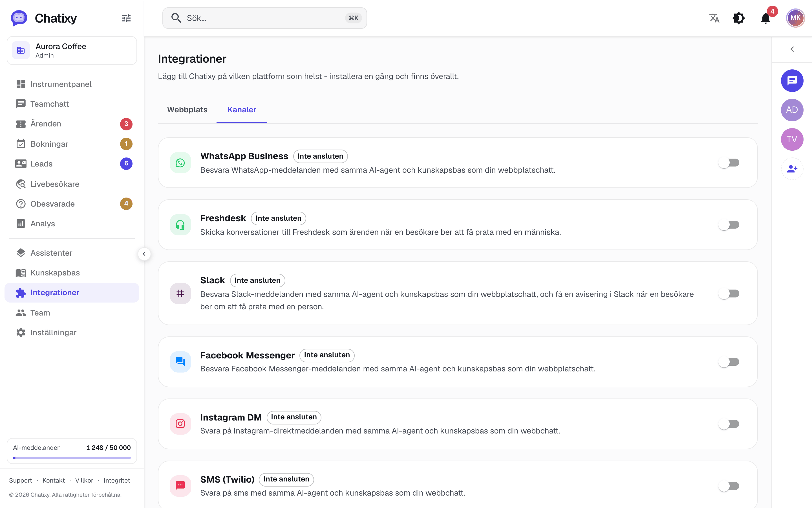Viewport: 812px width, 508px height.
Task: Switch to the Webbplats tab
Action: [x=187, y=110]
